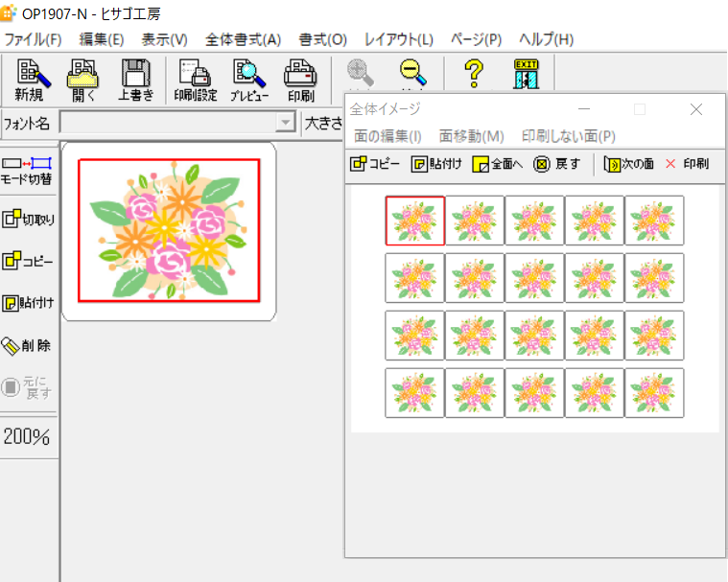This screenshot has height=582, width=728.
Task: Open 印刷設定 print settings
Action: coord(196,81)
